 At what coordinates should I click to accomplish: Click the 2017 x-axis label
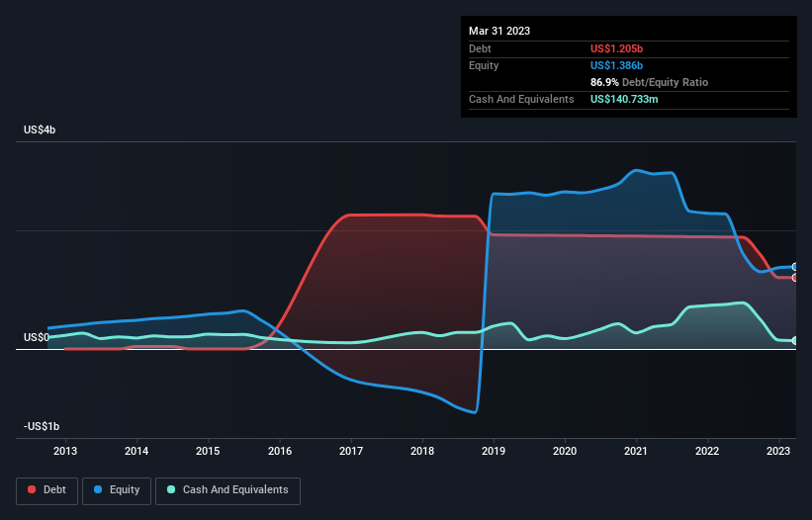(x=351, y=451)
